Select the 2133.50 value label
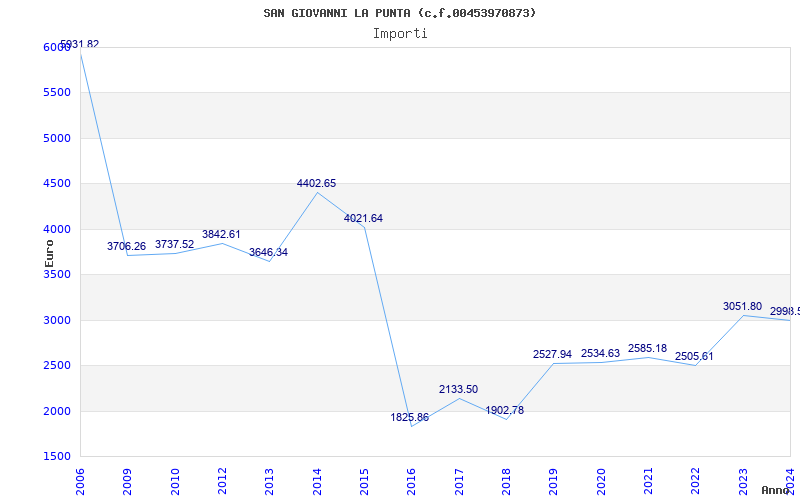Viewport: 800px width, 500px height. point(458,389)
